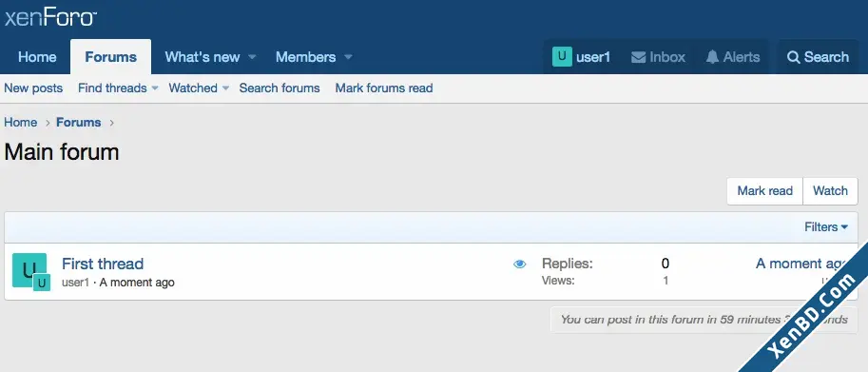Click user1 under First thread
Image resolution: width=868 pixels, height=372 pixels.
click(x=75, y=283)
